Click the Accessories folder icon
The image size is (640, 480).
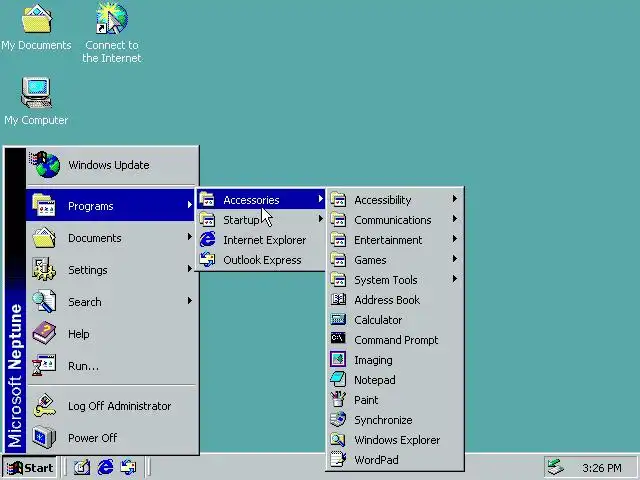coord(207,199)
